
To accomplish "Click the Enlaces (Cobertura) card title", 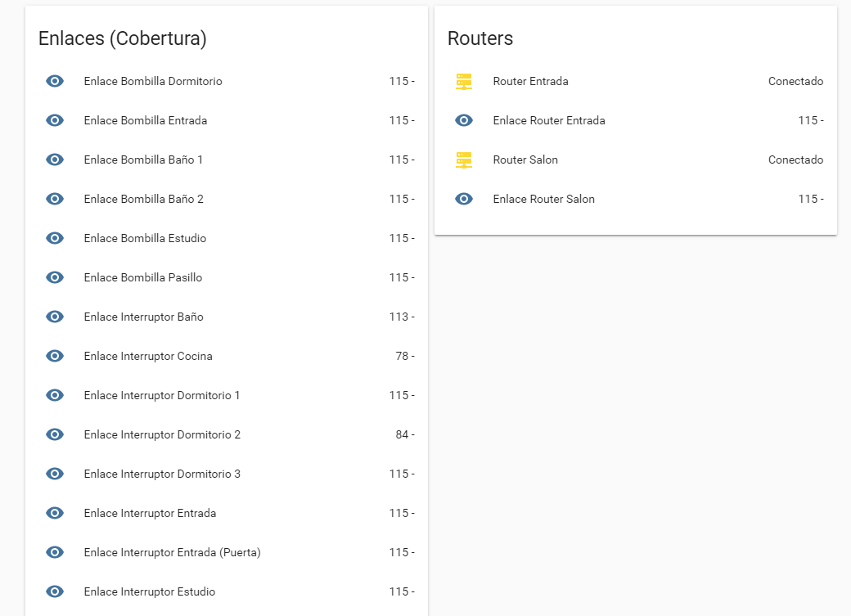I will click(x=123, y=38).
